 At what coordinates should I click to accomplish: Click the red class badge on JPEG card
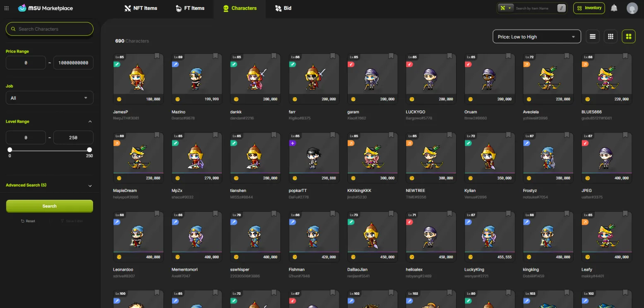click(x=585, y=143)
